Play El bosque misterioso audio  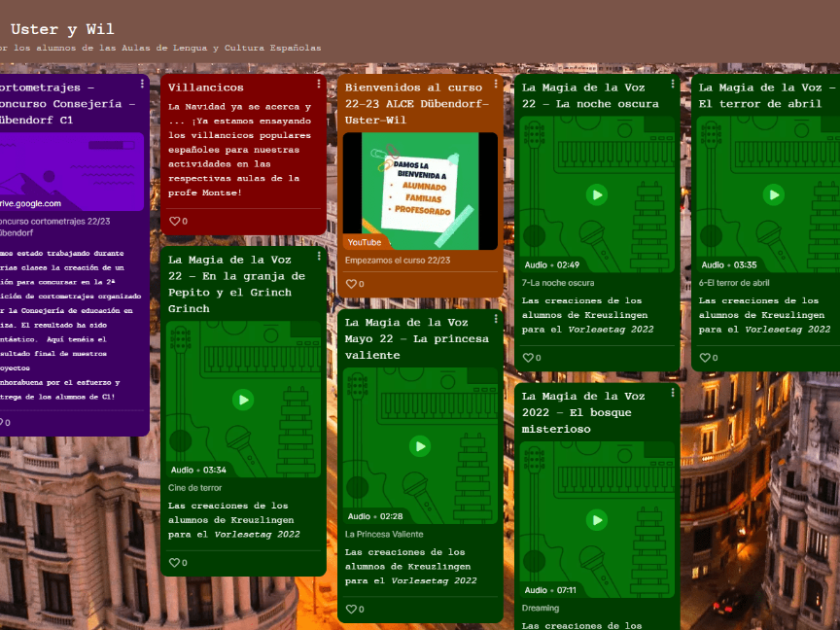pos(596,519)
